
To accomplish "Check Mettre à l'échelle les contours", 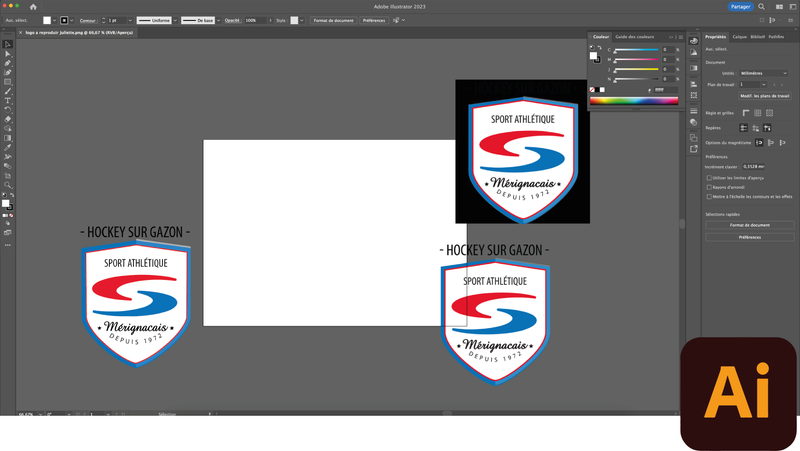I will pos(709,196).
